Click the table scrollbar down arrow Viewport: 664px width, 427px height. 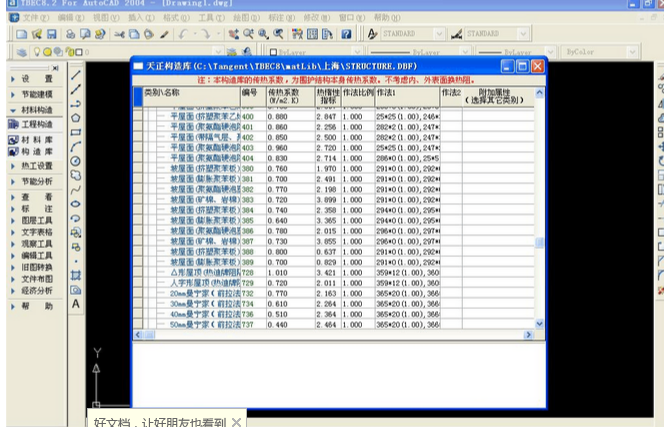(540, 324)
